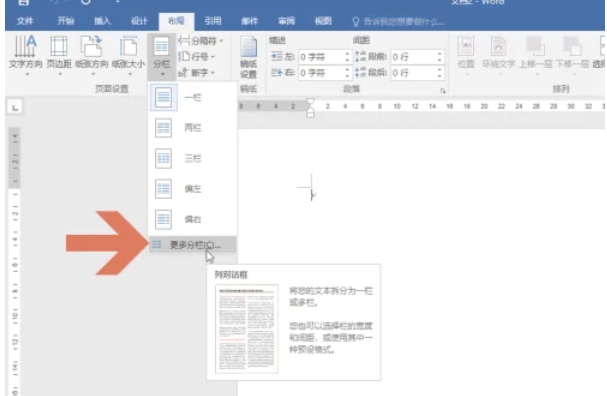Switch to the 文件 tab
Screen dimensions: 607x396
tap(25, 21)
